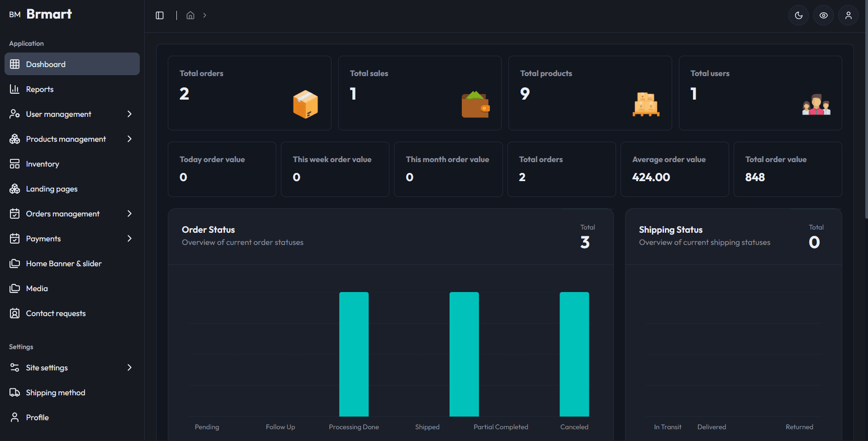868x441 pixels.
Task: Open the user account profile menu
Action: (x=848, y=15)
